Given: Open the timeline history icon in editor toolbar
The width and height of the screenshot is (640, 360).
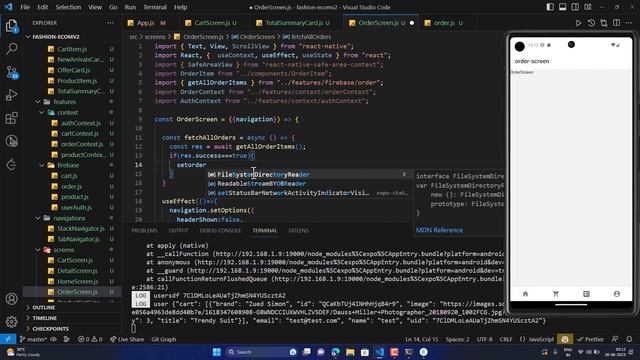Looking at the screenshot, I should click(591, 23).
